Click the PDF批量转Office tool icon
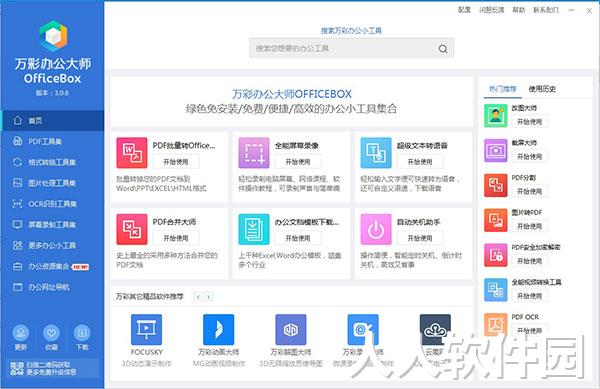This screenshot has height=389, width=600. pyautogui.click(x=132, y=153)
